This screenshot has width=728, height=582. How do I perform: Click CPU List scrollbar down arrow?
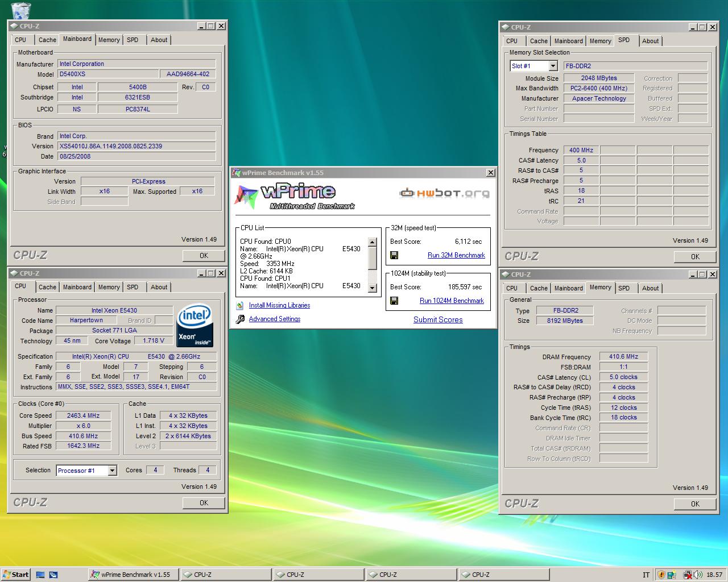pyautogui.click(x=373, y=288)
